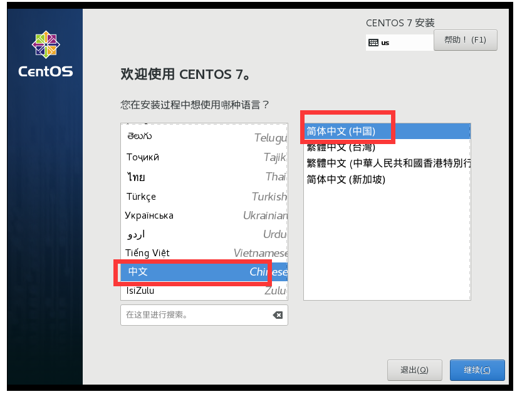
Task: Choose the Hong Kong 繁體中文 locale
Action: click(387, 163)
